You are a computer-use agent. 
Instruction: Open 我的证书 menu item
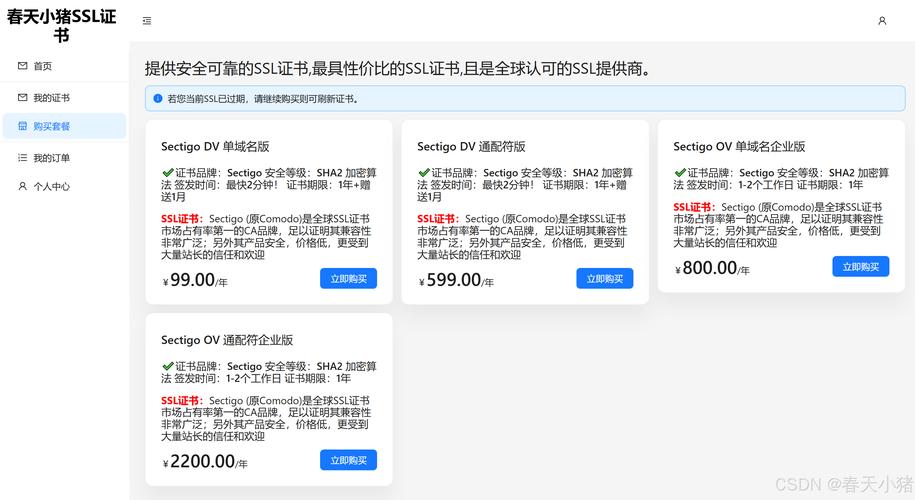click(64, 97)
